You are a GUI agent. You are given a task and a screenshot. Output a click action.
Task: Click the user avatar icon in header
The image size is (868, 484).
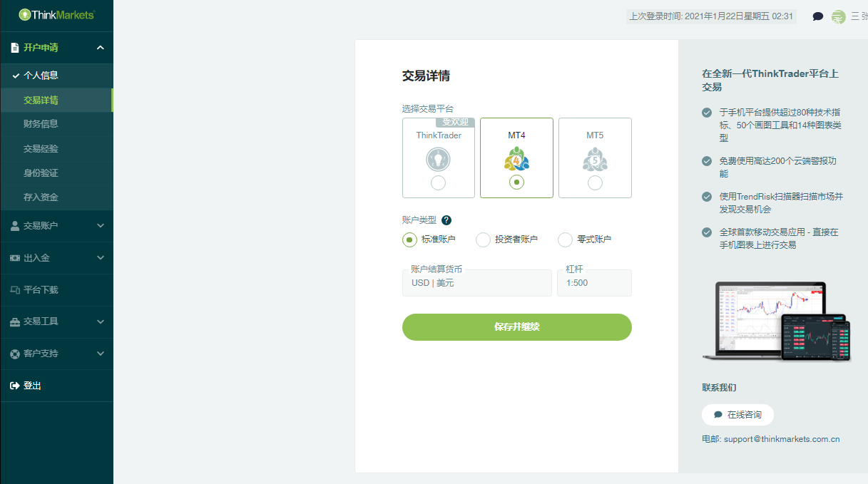click(x=839, y=16)
